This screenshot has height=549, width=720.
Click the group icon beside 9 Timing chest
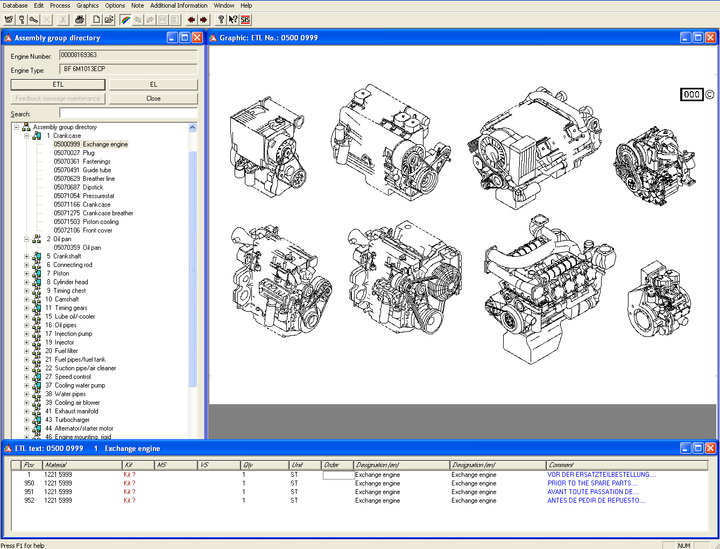coord(36,291)
